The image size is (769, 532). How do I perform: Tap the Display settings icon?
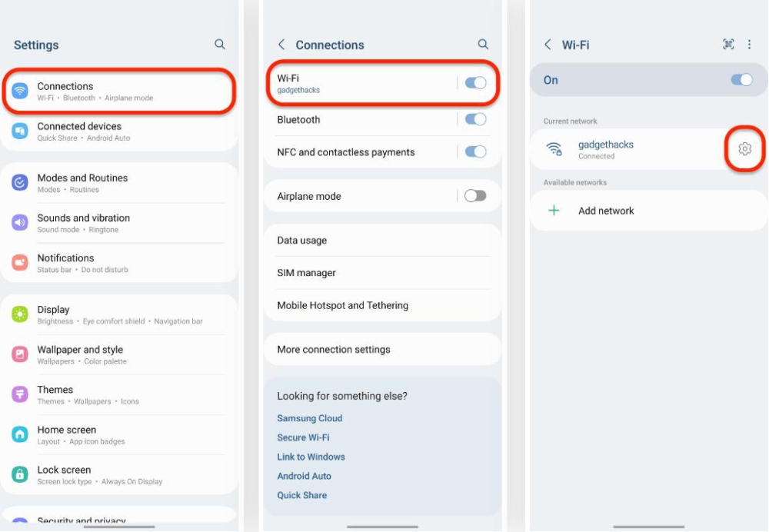click(20, 314)
